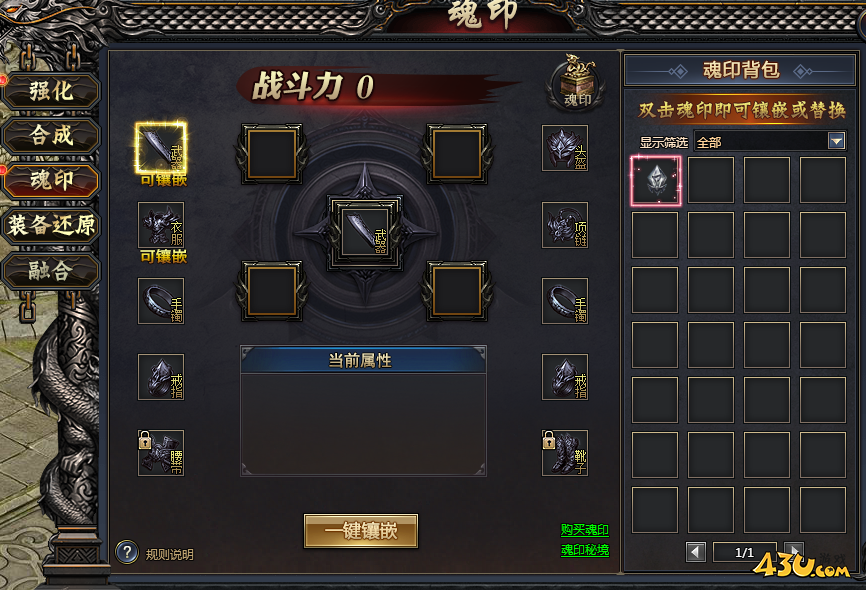Select the clothes (衣服) equipment slot
This screenshot has height=590, width=866.
[x=161, y=224]
